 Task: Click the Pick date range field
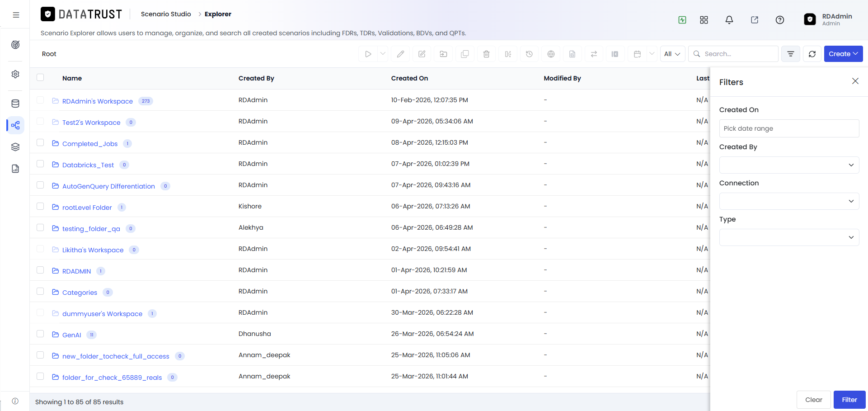(x=789, y=128)
